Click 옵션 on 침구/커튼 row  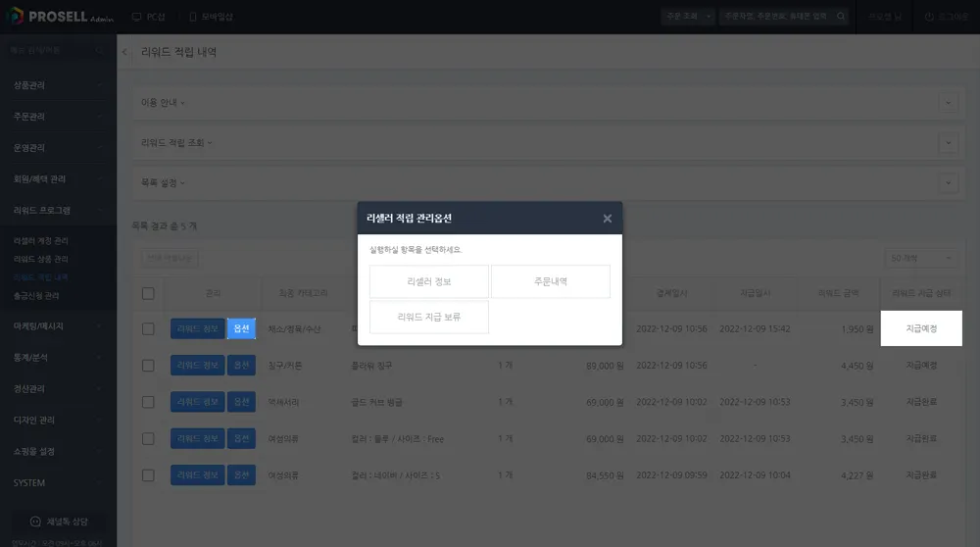241,365
